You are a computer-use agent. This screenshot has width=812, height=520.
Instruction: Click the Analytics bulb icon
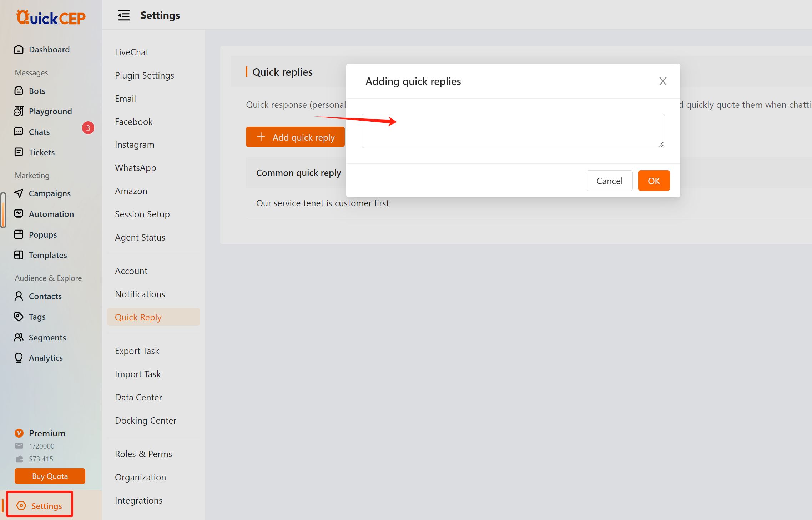click(x=19, y=358)
